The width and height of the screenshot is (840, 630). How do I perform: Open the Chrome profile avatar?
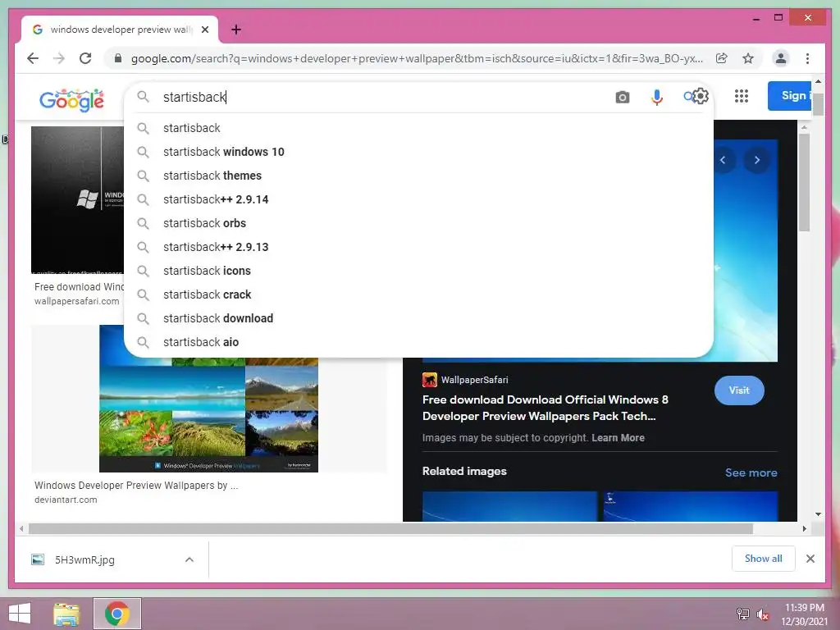[781, 58]
